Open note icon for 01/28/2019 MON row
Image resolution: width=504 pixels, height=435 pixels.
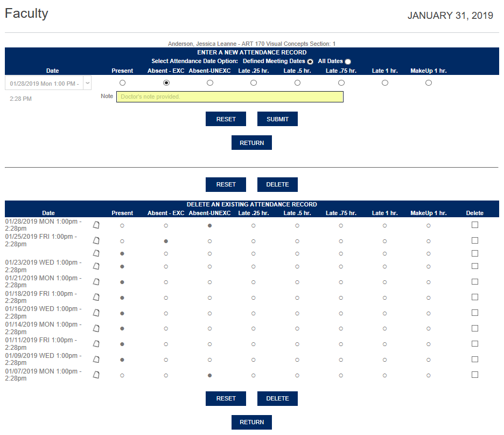(96, 225)
